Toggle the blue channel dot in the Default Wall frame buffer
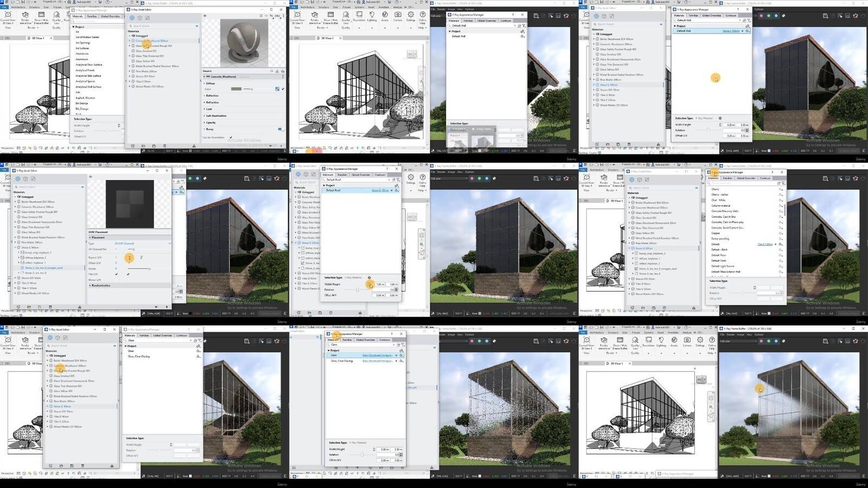The image size is (868, 488). pos(776,16)
